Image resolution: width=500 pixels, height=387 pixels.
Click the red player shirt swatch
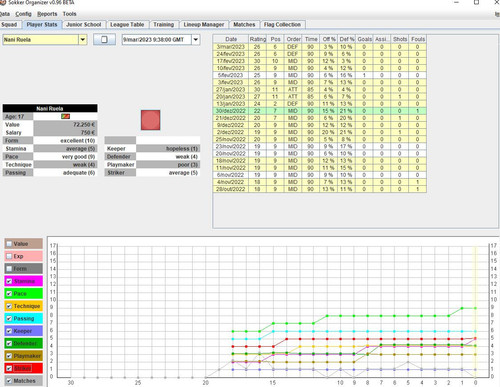tap(150, 120)
